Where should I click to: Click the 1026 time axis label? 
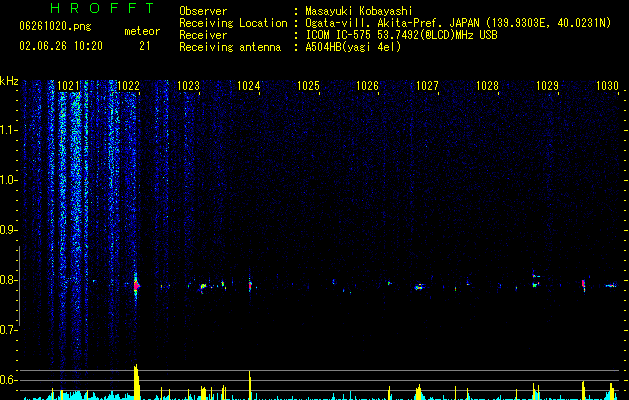(367, 86)
